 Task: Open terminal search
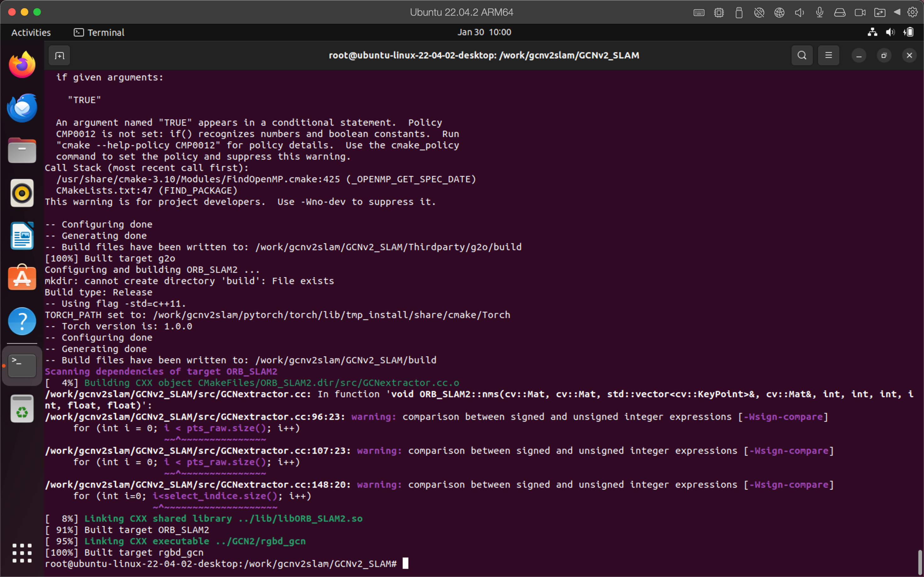[x=802, y=56]
